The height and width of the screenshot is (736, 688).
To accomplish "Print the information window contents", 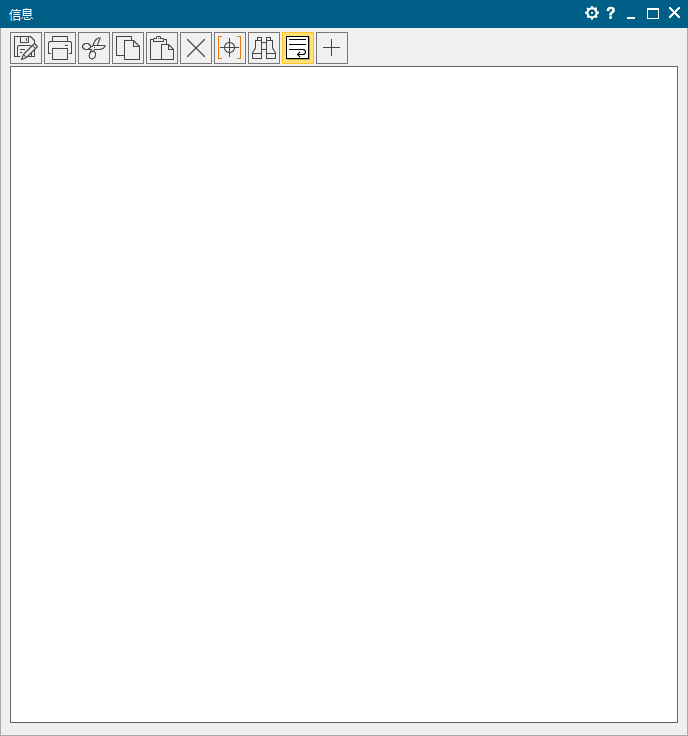I will (60, 48).
